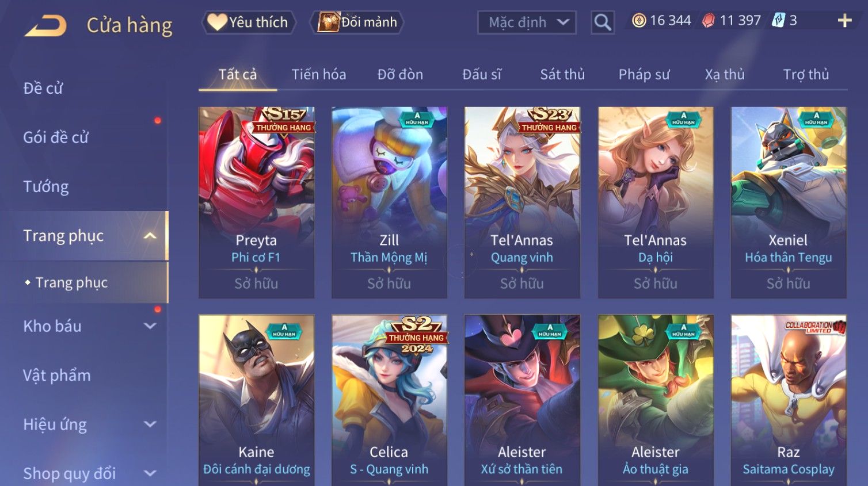Open Yêu thích favorites heart button
The width and height of the screenshot is (868, 486).
click(x=249, y=22)
